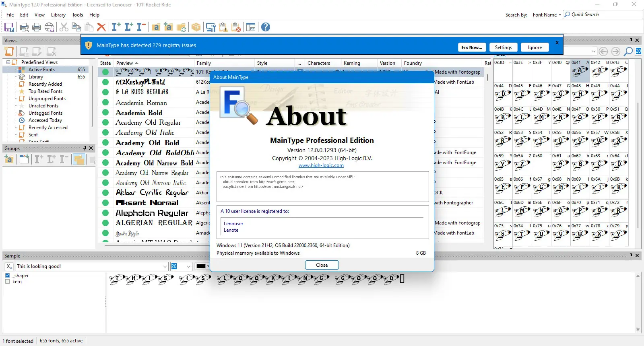
Task: Open the sample text dropdown arrow
Action: click(x=165, y=266)
